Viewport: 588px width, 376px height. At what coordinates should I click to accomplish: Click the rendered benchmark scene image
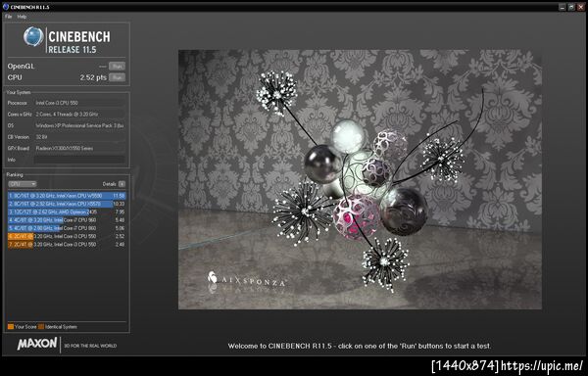click(360, 179)
